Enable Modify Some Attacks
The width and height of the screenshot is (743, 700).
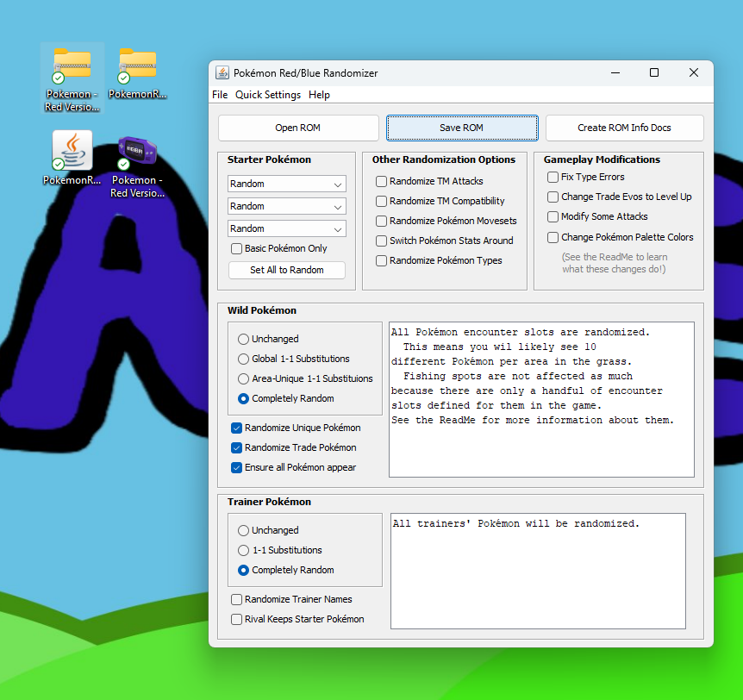[553, 216]
